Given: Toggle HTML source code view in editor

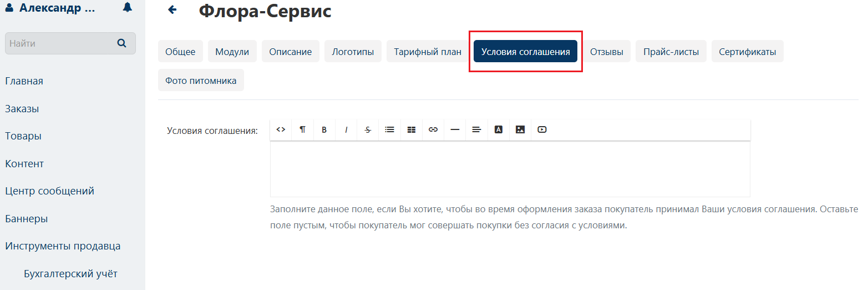Looking at the screenshot, I should [281, 129].
